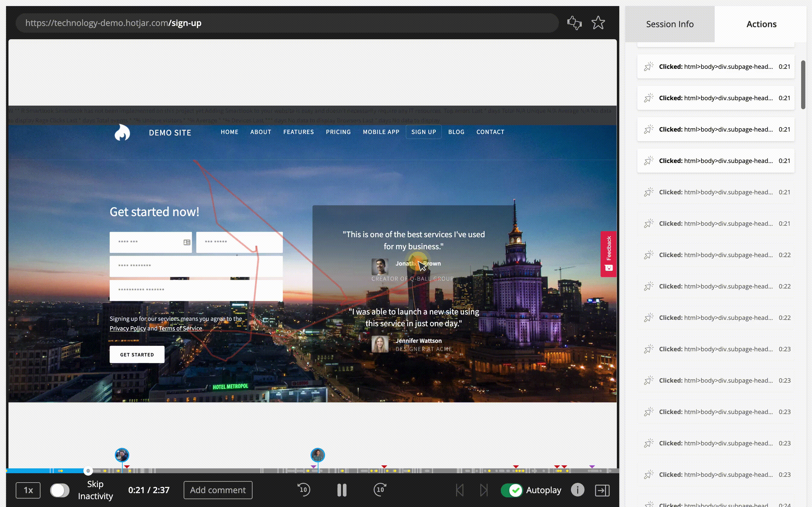Click the second user comment avatar marker
This screenshot has width=812, height=507.
[317, 455]
